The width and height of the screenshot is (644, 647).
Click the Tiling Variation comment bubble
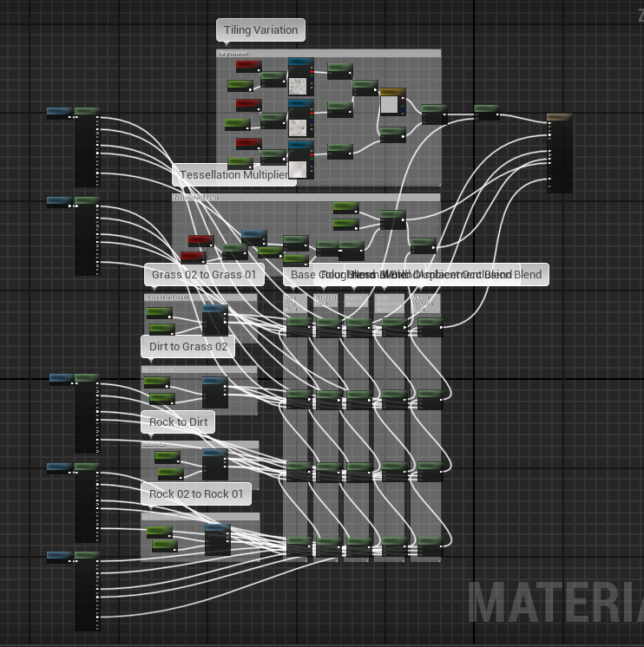coord(260,29)
